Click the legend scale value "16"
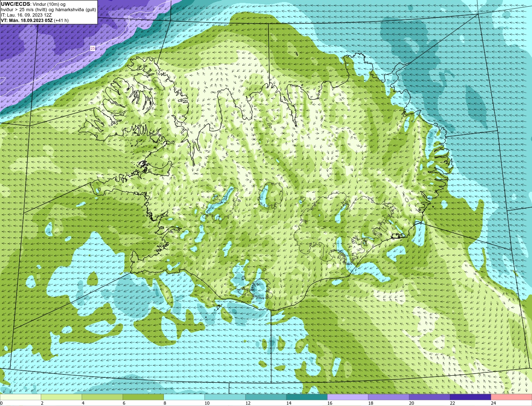This screenshot has width=532, height=406. [330, 403]
